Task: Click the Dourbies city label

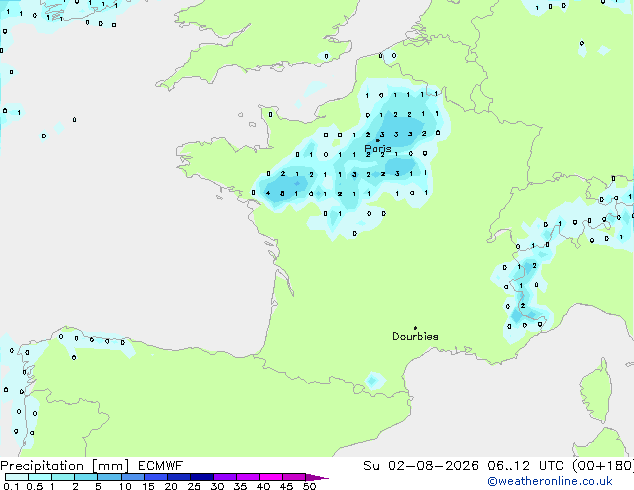Action: (x=415, y=336)
